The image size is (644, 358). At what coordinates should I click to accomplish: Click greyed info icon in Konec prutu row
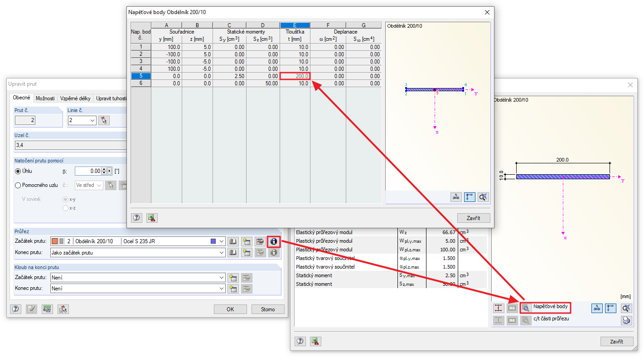(273, 253)
